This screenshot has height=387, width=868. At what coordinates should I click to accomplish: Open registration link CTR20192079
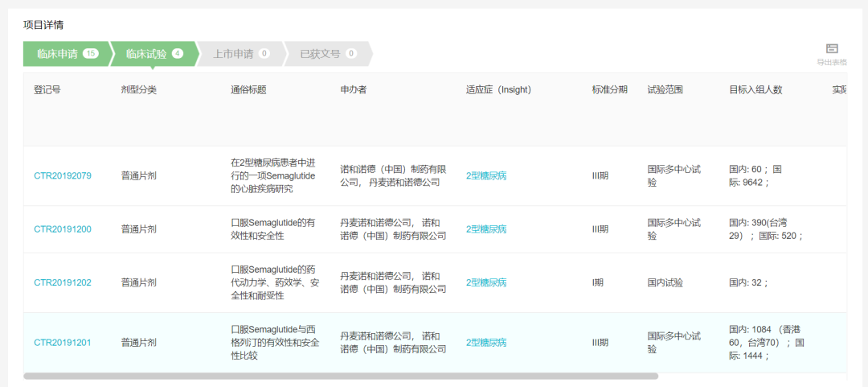pyautogui.click(x=63, y=175)
